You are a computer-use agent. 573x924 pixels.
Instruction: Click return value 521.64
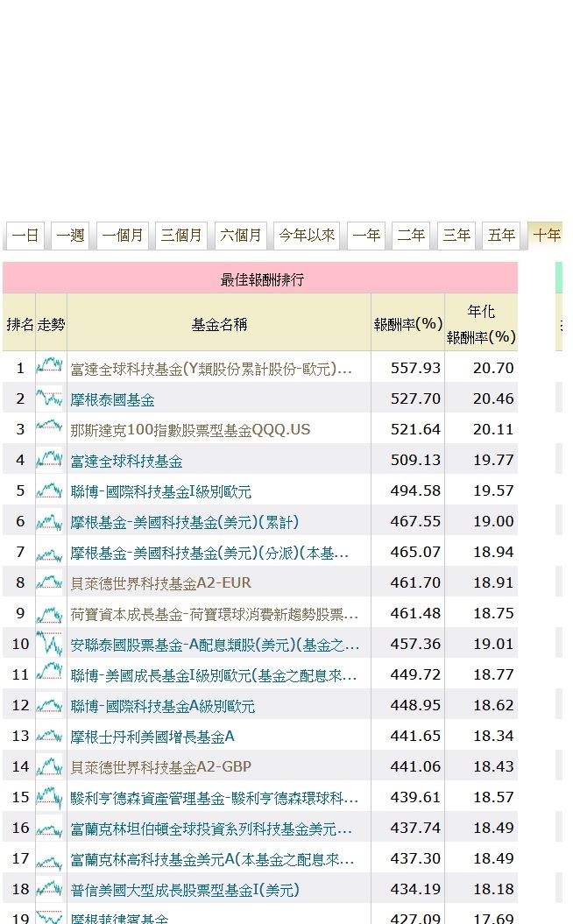[415, 429]
